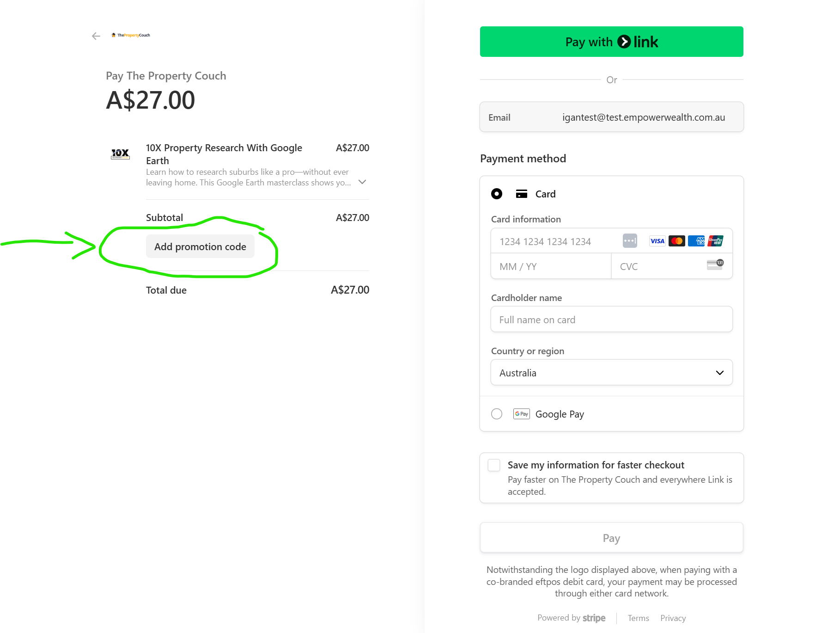The height and width of the screenshot is (633, 840).
Task: Click the Pay button
Action: (611, 538)
